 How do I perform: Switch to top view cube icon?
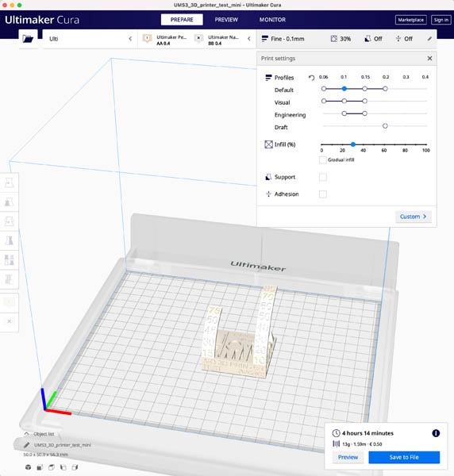[52, 467]
